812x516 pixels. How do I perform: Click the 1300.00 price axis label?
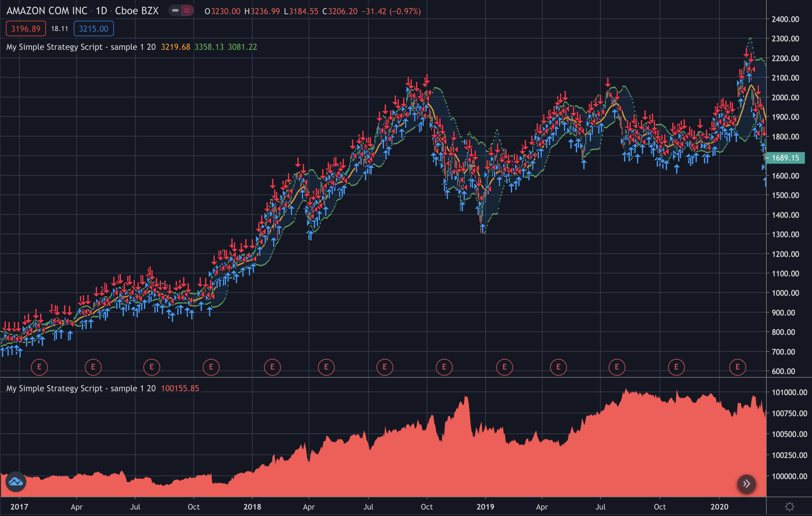click(x=785, y=234)
